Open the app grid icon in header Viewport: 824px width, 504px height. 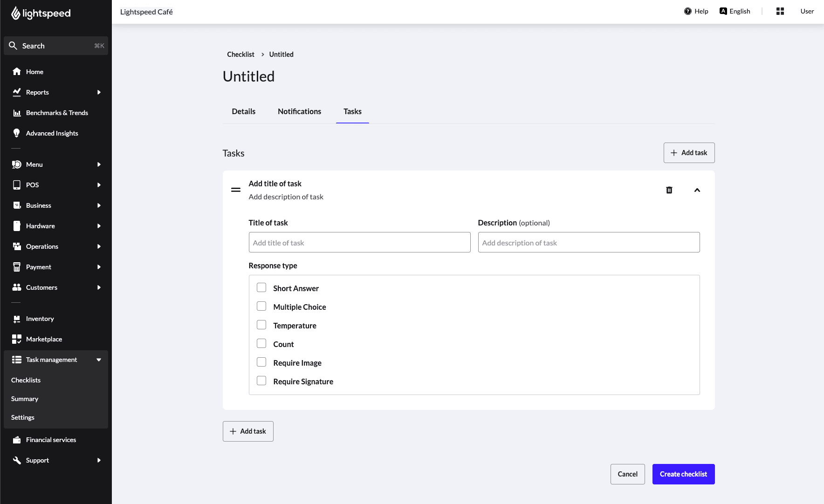pyautogui.click(x=780, y=11)
